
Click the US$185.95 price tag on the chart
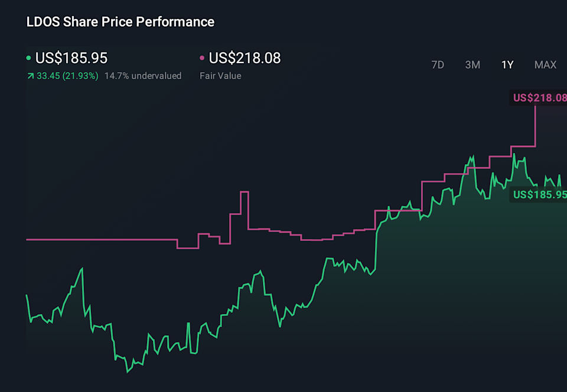click(539, 195)
